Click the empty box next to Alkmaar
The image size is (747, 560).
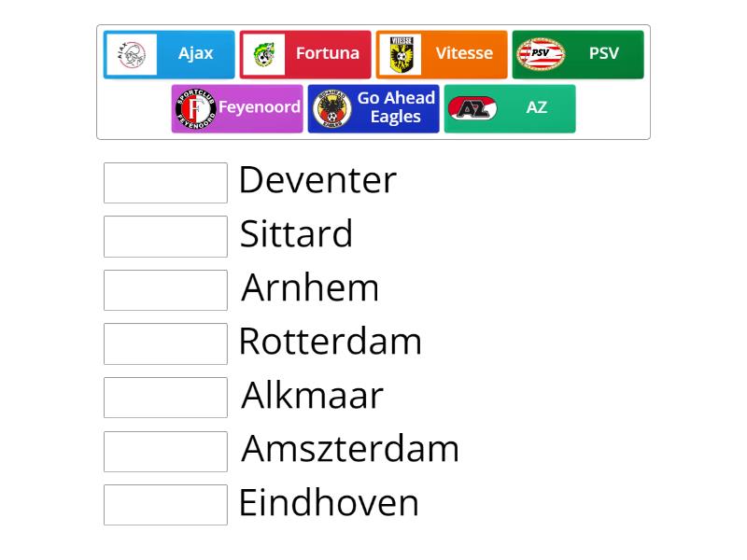pos(165,398)
